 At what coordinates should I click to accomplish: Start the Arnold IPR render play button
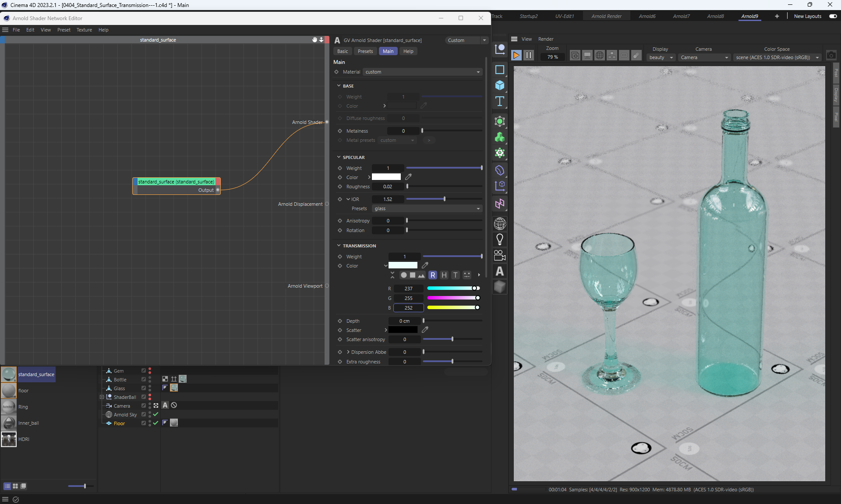click(x=516, y=55)
